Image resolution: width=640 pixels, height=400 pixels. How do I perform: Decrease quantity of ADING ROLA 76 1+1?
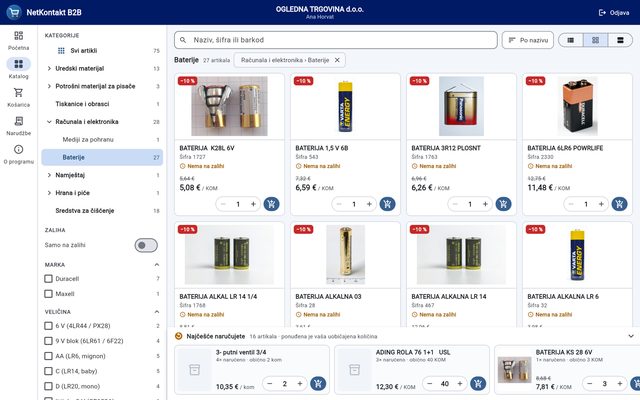[429, 384]
